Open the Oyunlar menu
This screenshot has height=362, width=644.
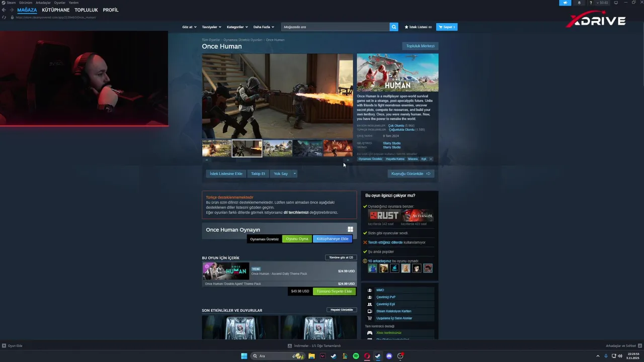[x=59, y=3]
